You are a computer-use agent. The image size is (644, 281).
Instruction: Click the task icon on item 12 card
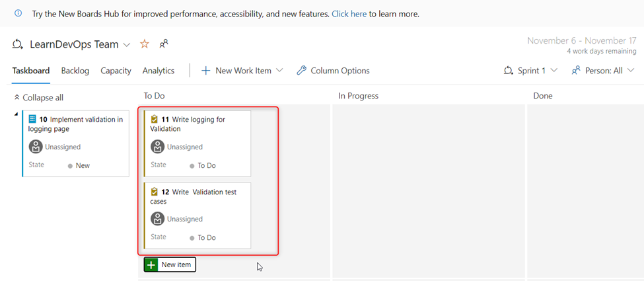pyautogui.click(x=155, y=192)
